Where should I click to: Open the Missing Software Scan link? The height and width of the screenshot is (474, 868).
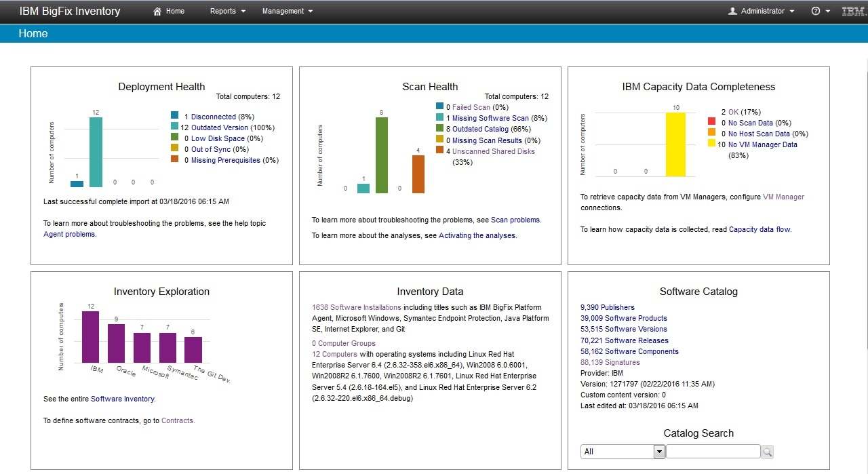point(490,118)
